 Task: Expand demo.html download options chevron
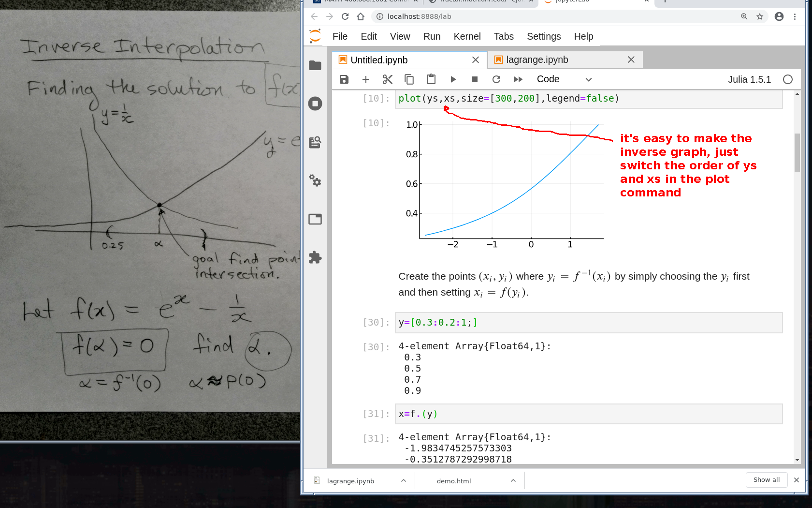coord(513,480)
